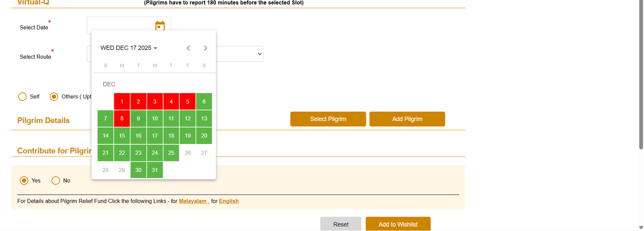Go to the next month in calendar
The height and width of the screenshot is (231, 644).
(205, 48)
